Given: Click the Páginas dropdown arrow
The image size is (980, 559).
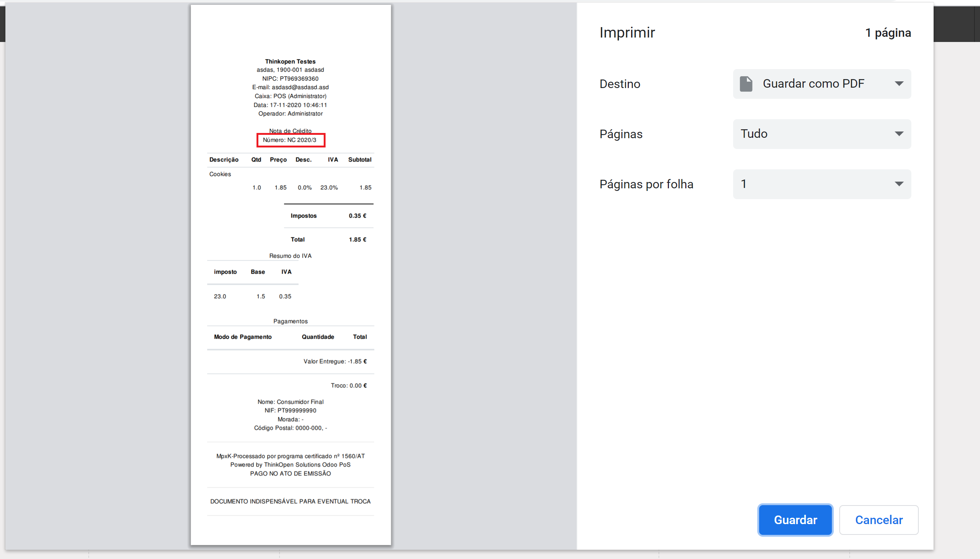Looking at the screenshot, I should coord(899,134).
